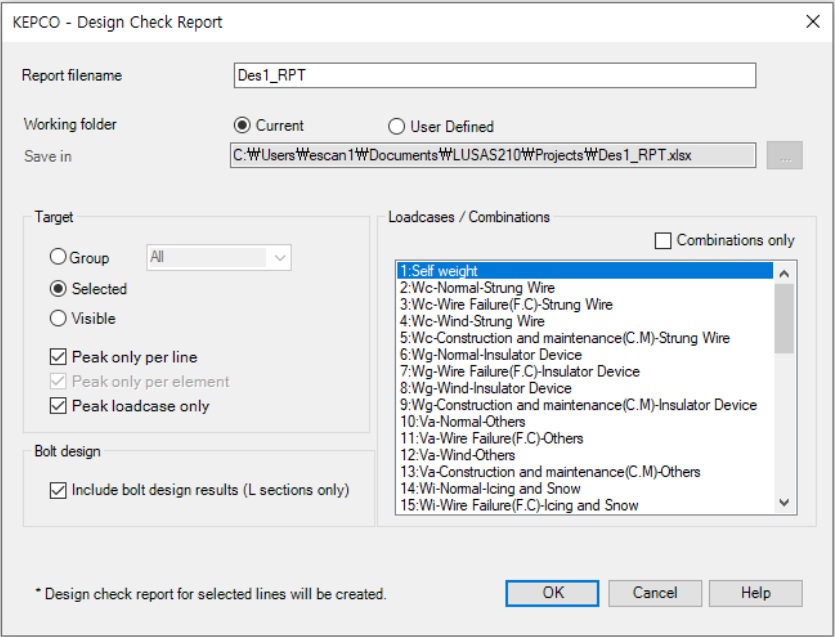Toggle Peak only per line checkbox

pyautogui.click(x=58, y=357)
